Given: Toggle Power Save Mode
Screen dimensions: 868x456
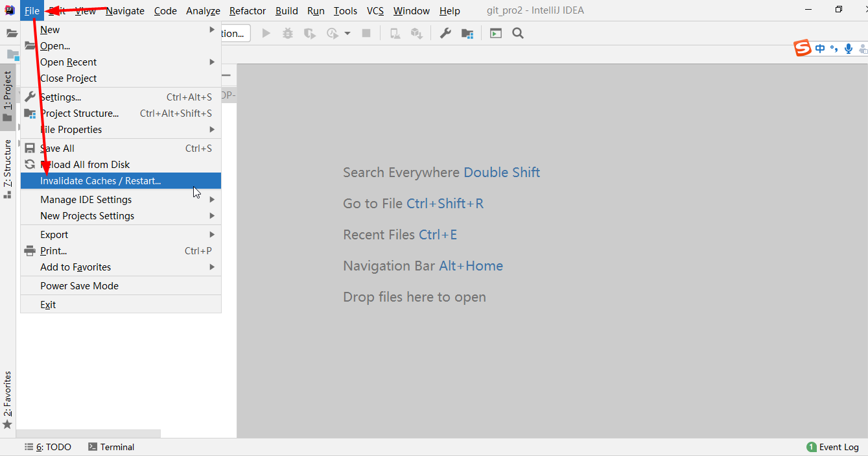Looking at the screenshot, I should coord(121,286).
